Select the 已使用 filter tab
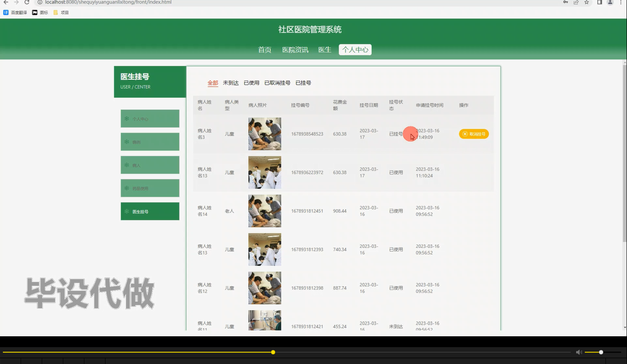This screenshot has height=364, width=627. 251,83
